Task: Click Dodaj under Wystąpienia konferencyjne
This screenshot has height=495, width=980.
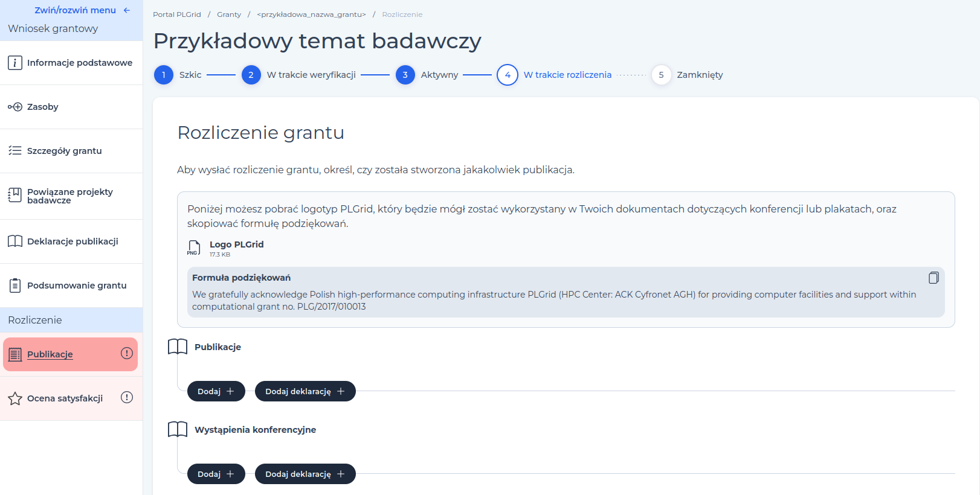Action: 216,474
